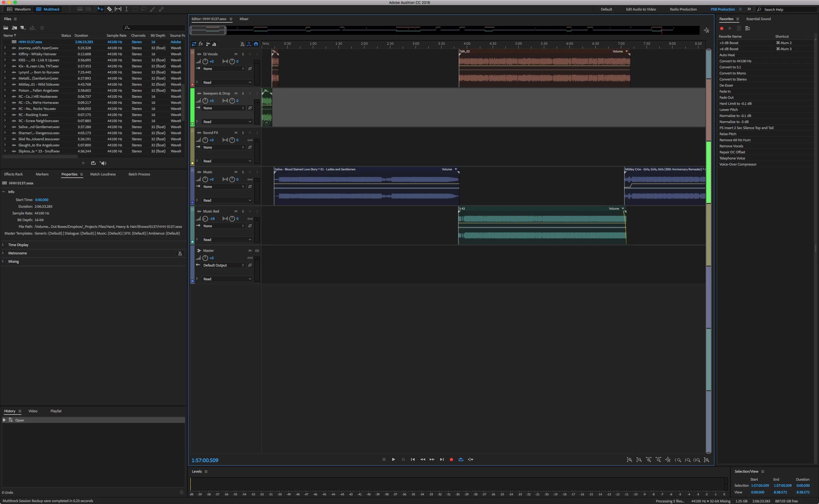Open the Match Loudness tab
Screen dimensions: 819x504
coord(103,174)
